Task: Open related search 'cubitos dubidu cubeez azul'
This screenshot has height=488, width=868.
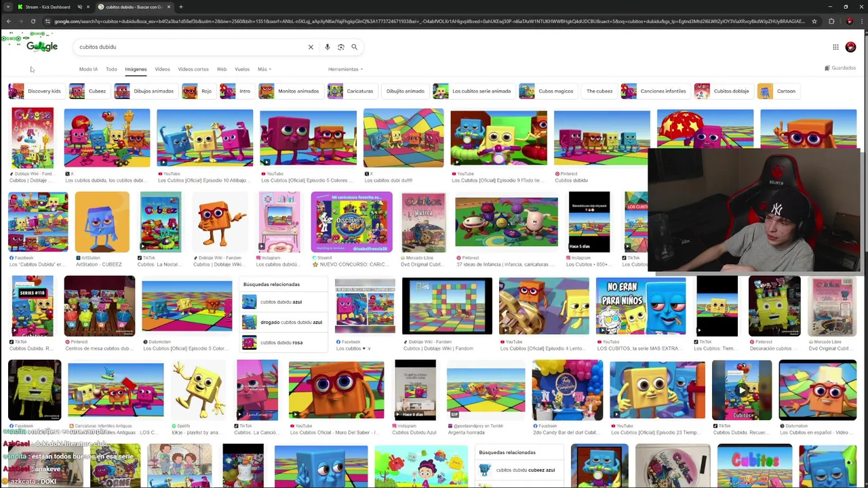Action: 519,470
